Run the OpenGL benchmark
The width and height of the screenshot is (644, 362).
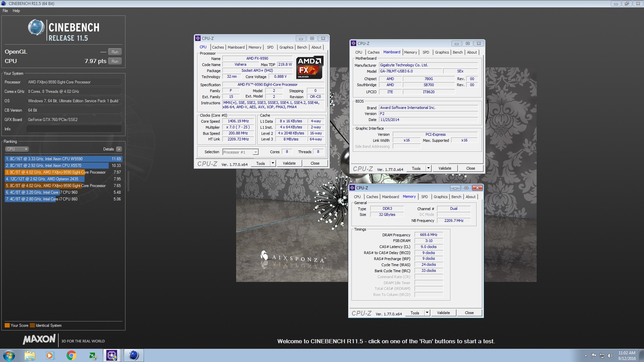pyautogui.click(x=115, y=52)
